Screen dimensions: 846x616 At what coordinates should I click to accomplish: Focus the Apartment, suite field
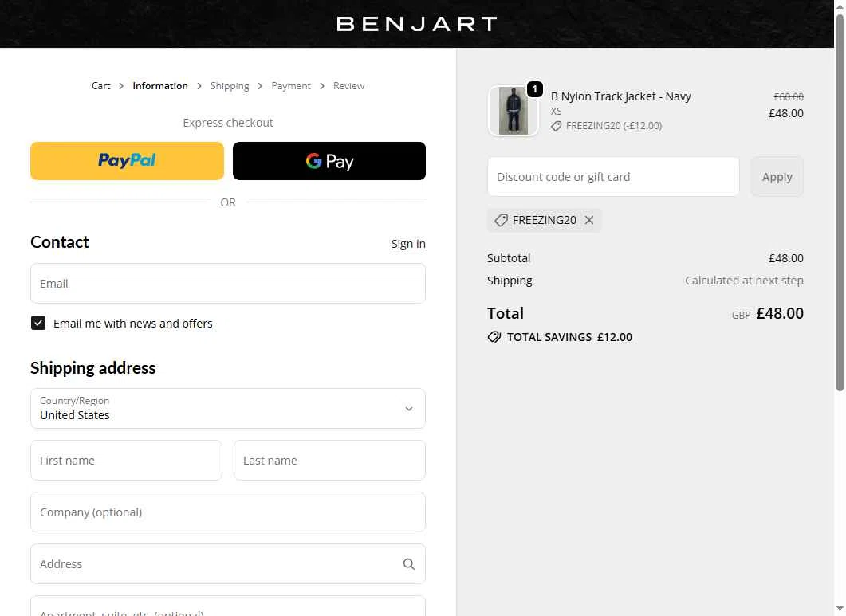[228, 606]
